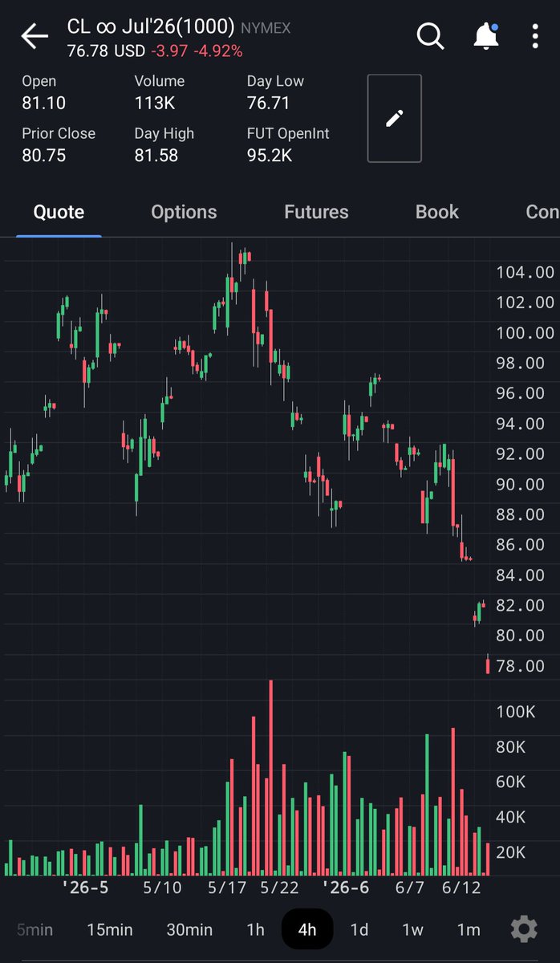
Task: Tap the 104.00 price axis label
Action: [526, 272]
